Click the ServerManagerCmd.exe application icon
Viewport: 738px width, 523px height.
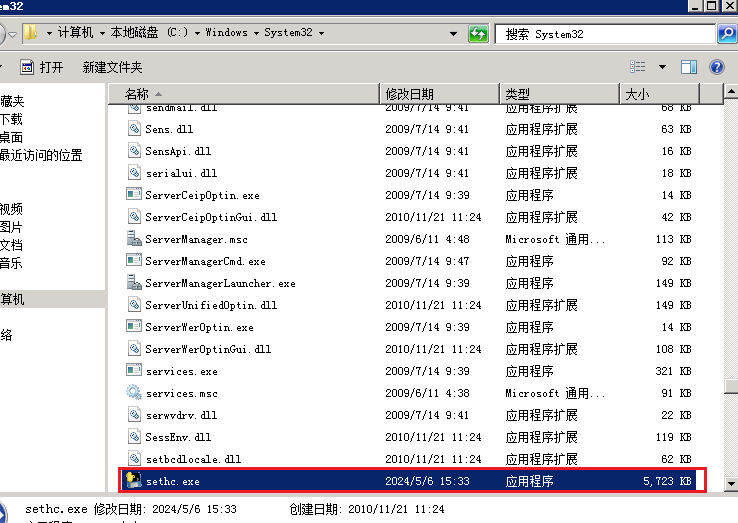(134, 260)
